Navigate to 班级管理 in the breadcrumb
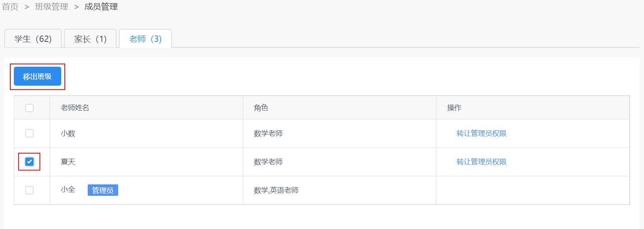644x229 pixels. point(51,7)
